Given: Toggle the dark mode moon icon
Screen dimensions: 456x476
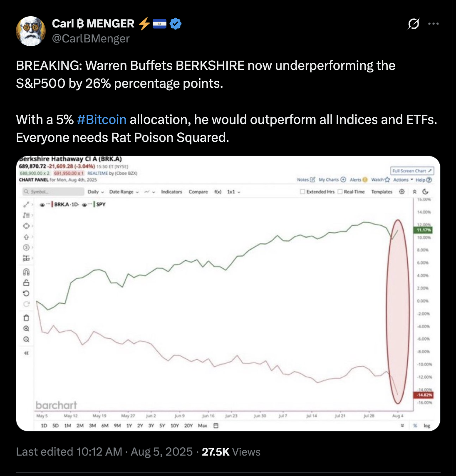Looking at the screenshot, I should (425, 192).
